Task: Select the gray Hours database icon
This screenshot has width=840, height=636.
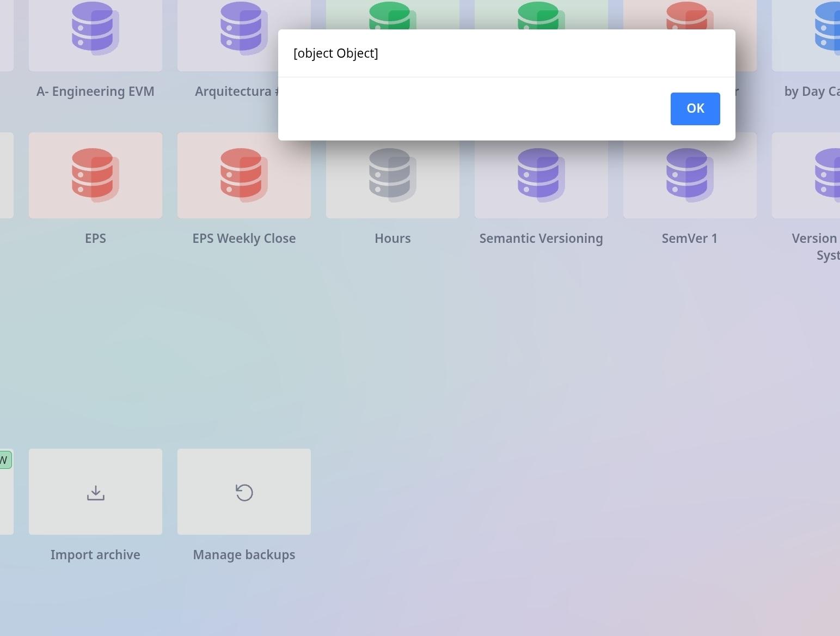Action: point(393,175)
